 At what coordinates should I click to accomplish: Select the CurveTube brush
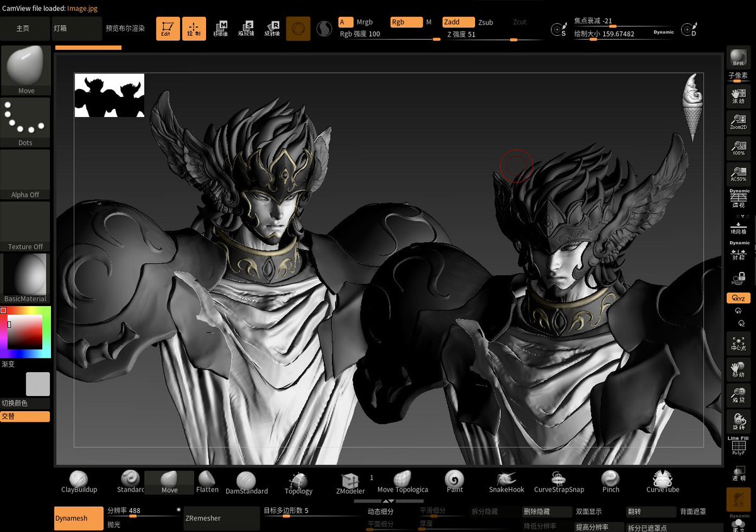(x=662, y=482)
